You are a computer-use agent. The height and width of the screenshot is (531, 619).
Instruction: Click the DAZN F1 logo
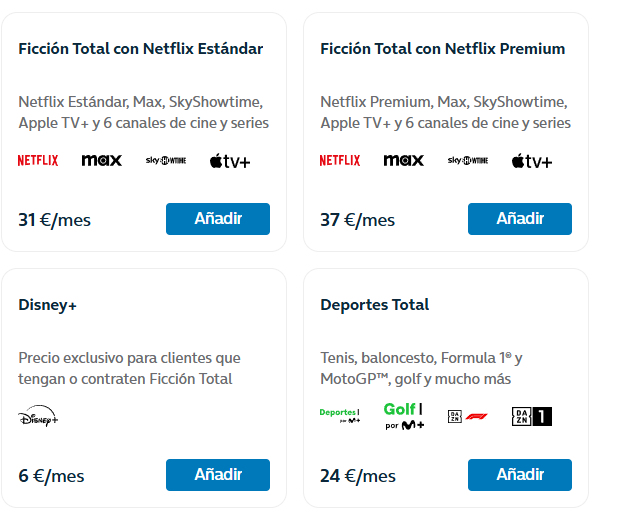[x=468, y=416]
